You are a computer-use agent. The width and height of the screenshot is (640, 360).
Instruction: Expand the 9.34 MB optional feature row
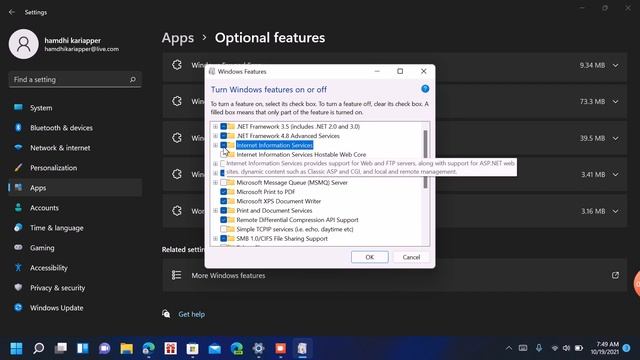click(x=615, y=65)
